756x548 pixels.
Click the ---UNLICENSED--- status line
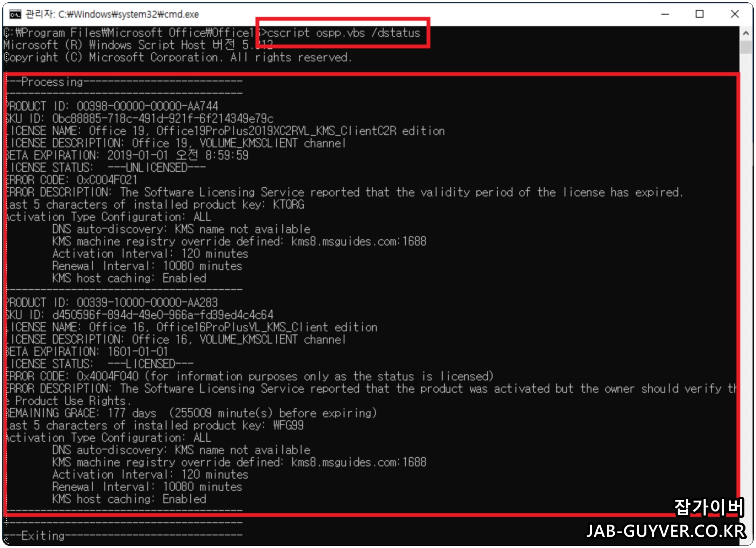pyautogui.click(x=105, y=168)
